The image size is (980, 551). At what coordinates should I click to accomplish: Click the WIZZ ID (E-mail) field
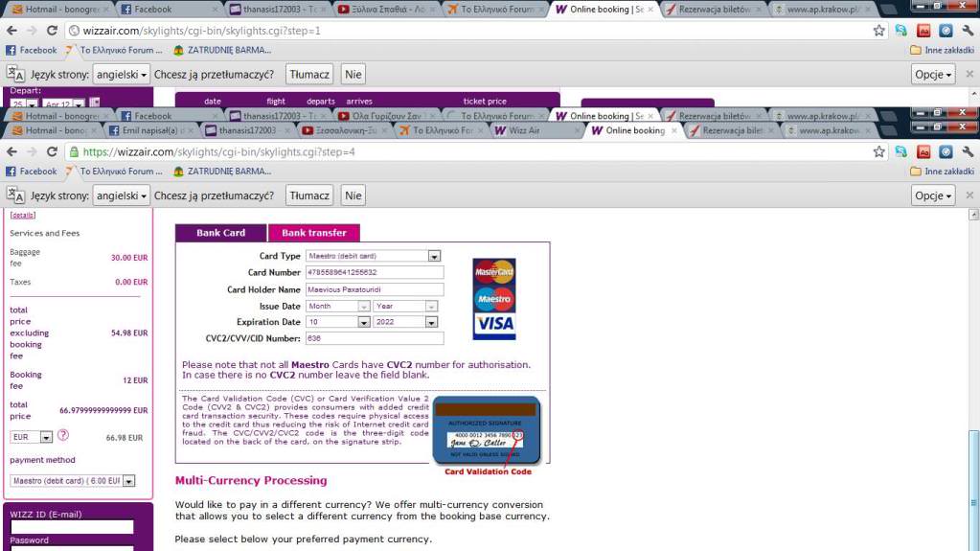(x=72, y=527)
